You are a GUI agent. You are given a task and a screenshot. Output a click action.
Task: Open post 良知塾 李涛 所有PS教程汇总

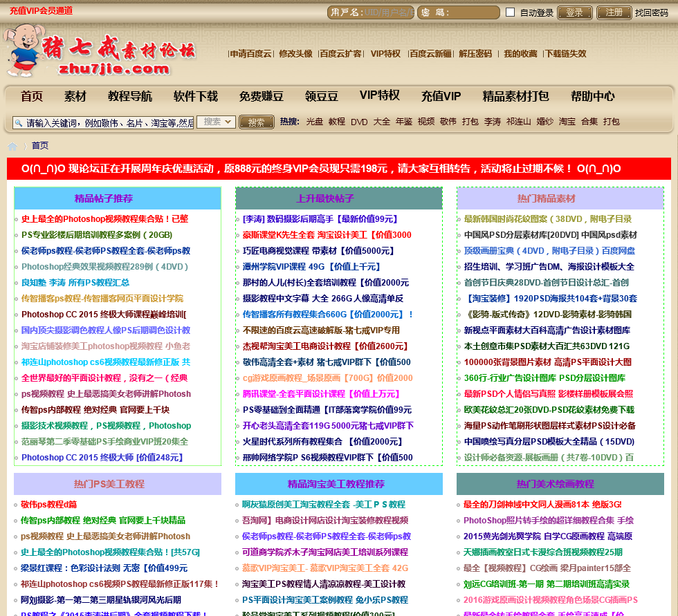(75, 283)
